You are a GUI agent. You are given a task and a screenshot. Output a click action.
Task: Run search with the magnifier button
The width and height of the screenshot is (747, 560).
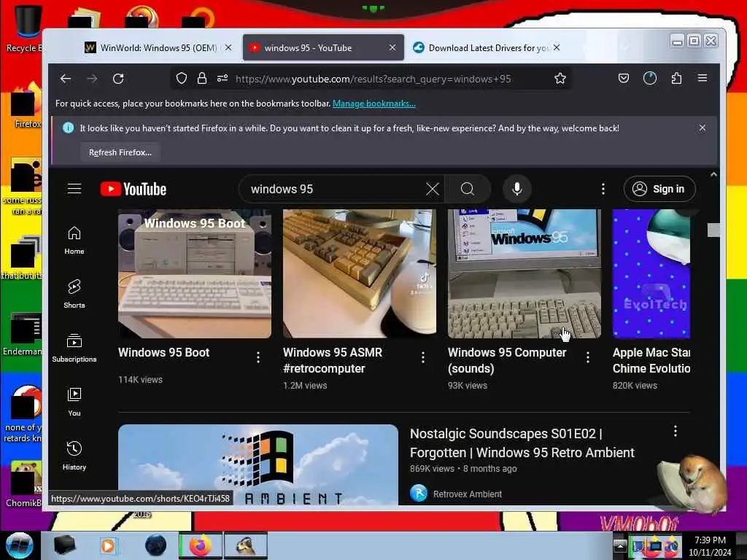[468, 189]
